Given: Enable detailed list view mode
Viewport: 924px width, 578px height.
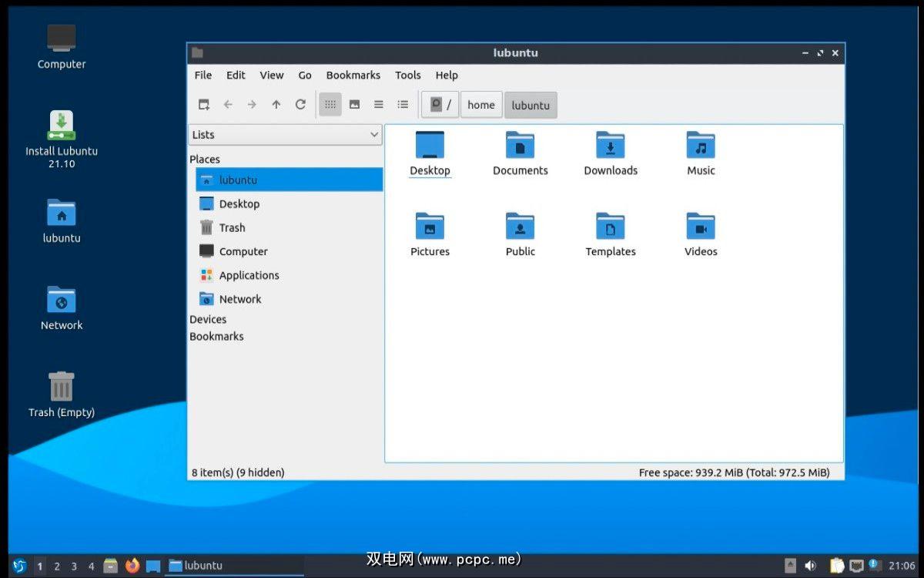Looking at the screenshot, I should (403, 105).
